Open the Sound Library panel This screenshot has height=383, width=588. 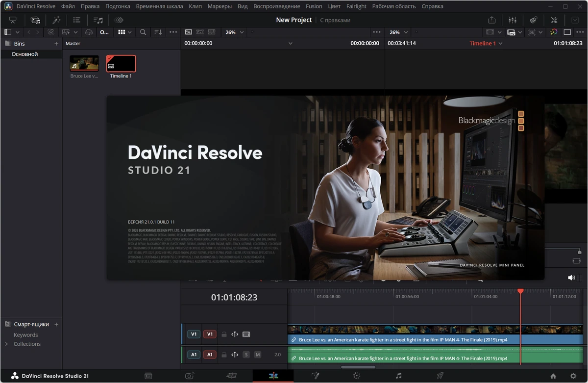(98, 20)
